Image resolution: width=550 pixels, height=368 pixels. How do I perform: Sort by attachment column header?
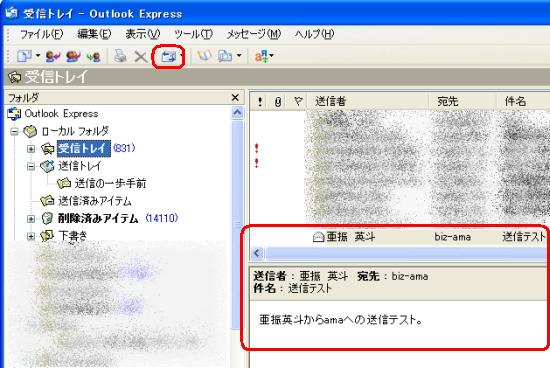point(278,102)
